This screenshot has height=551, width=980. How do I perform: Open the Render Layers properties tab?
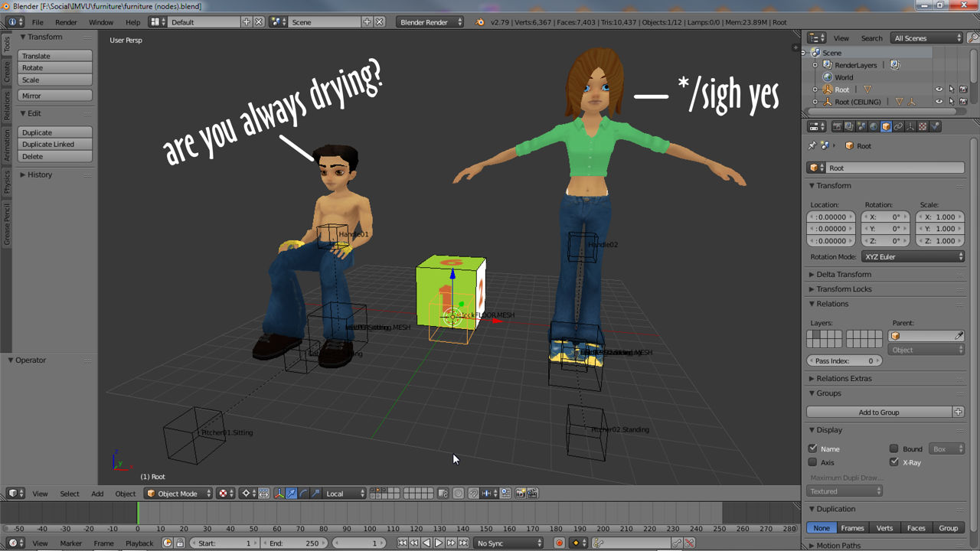[849, 126]
